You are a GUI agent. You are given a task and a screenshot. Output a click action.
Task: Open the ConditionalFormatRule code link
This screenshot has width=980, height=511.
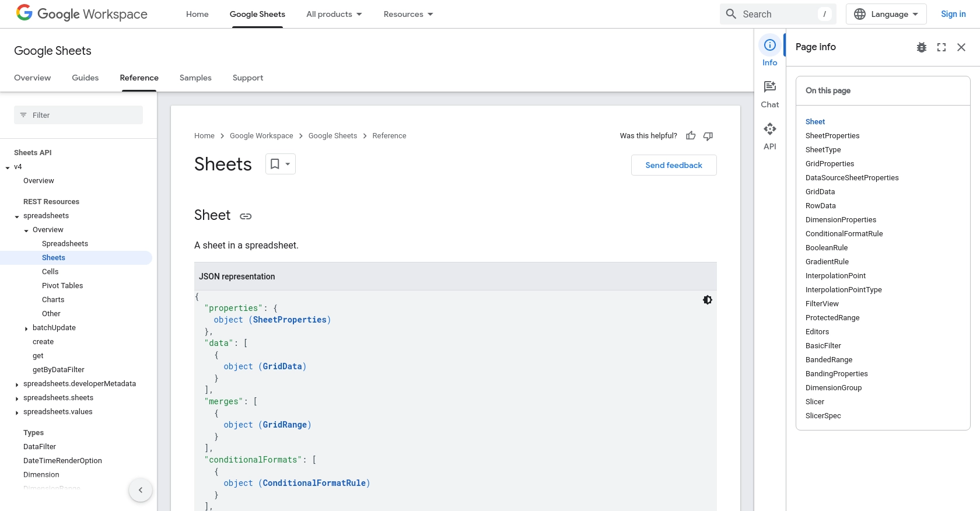coord(314,483)
